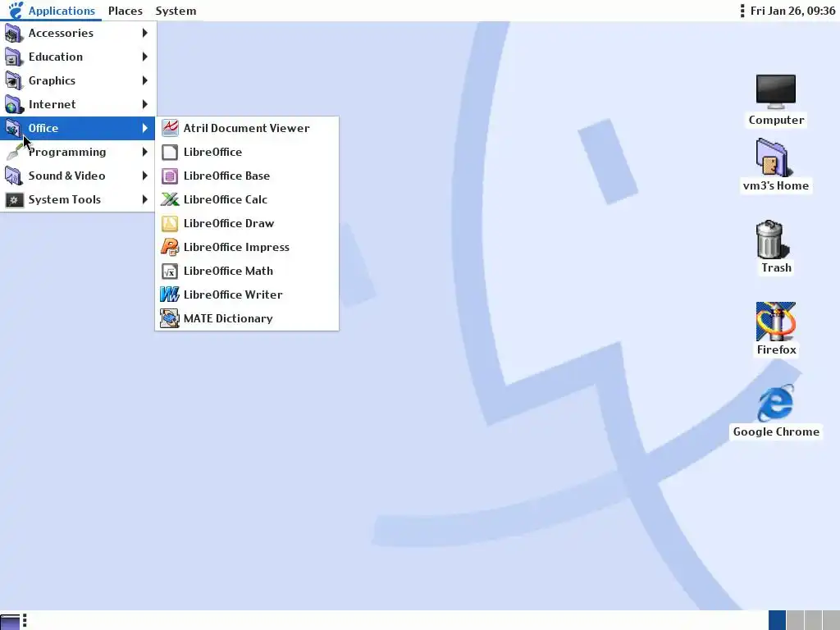The image size is (840, 630).
Task: Click the LibreOffice start center icon
Action: click(x=170, y=152)
